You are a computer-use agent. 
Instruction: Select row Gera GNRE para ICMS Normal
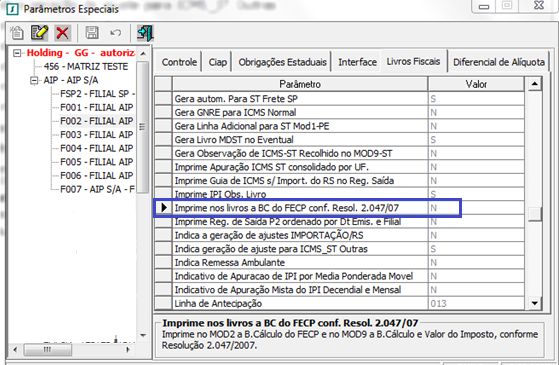pos(339,112)
